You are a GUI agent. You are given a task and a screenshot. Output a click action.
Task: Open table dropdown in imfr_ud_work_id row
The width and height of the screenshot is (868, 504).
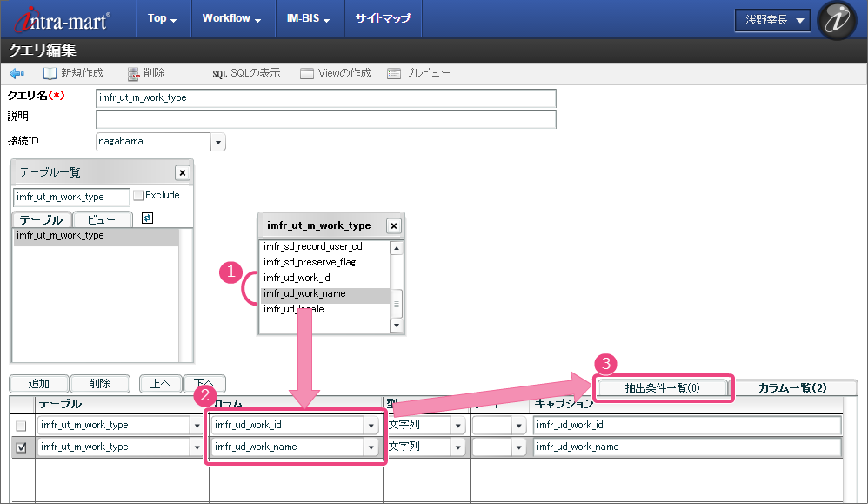(x=197, y=426)
